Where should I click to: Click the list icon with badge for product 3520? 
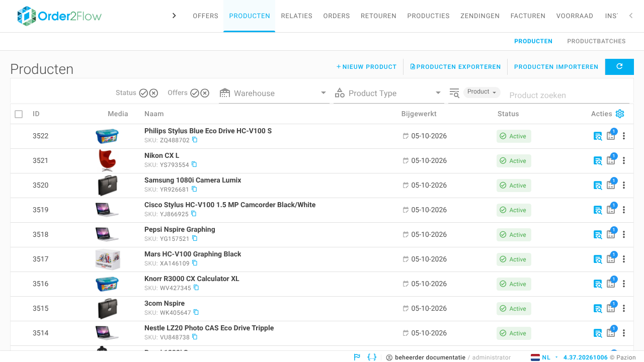[x=611, y=185]
